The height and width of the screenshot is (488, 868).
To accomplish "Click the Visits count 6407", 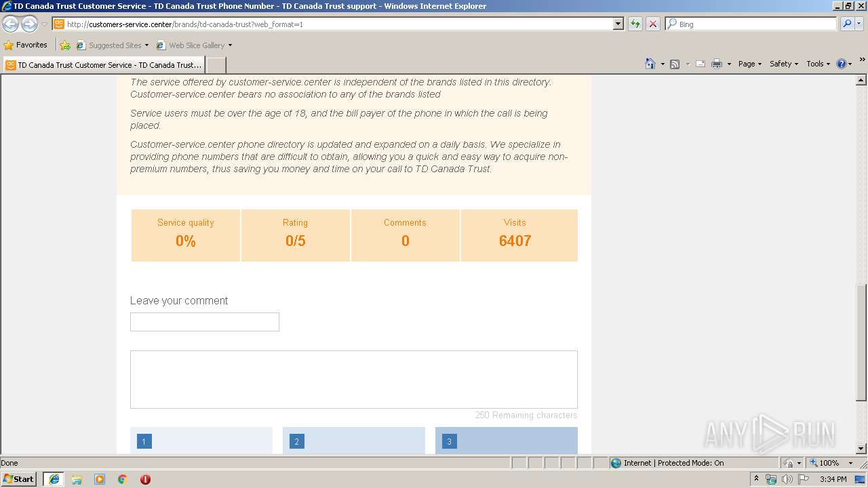I will [x=515, y=241].
